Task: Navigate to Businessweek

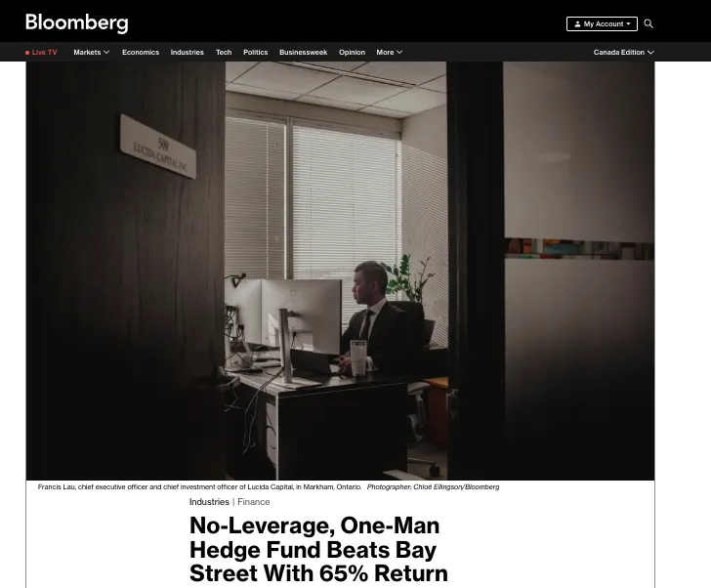Action: [304, 52]
